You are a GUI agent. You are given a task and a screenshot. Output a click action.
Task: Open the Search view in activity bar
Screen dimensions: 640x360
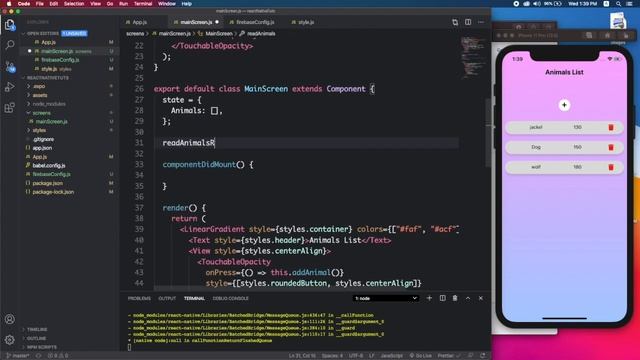[x=10, y=44]
